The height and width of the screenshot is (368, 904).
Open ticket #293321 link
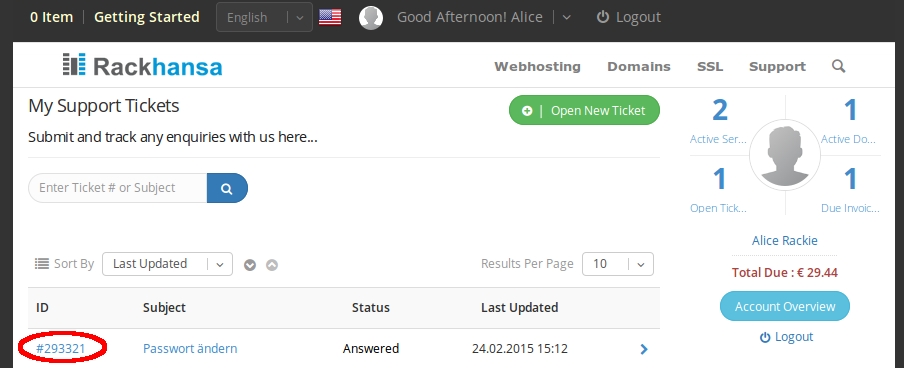tap(61, 348)
